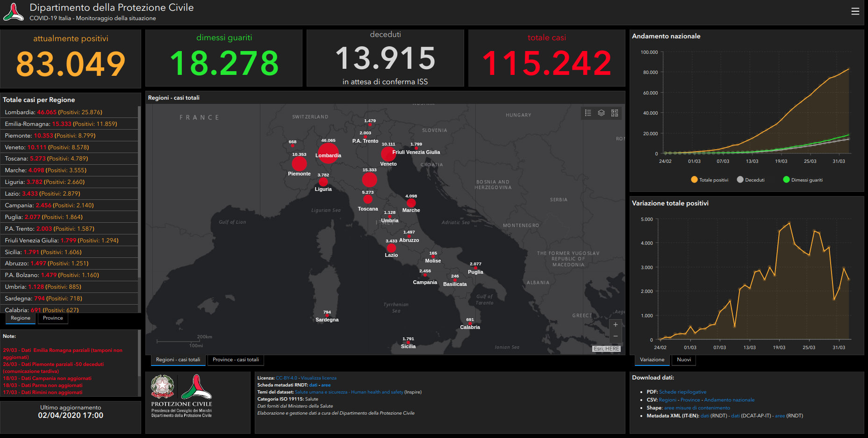Click the Veneto red circle on map
868x438 pixels.
pos(388,153)
